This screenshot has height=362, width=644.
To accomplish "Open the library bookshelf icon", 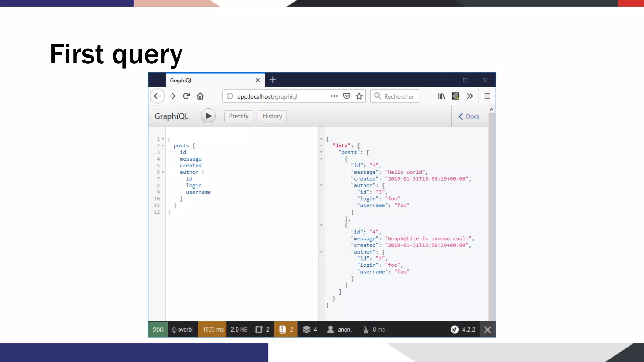I will 441,96.
